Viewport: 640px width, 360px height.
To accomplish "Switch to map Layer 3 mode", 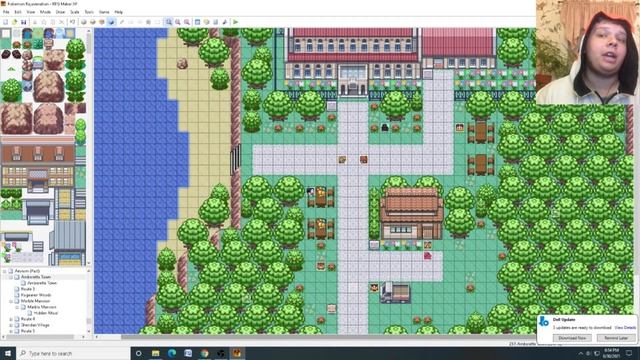I will coord(102,22).
